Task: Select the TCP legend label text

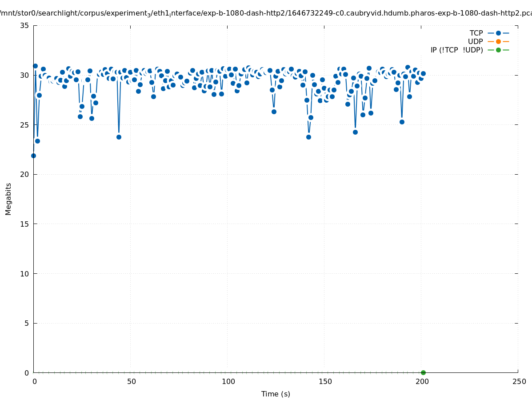Action: (x=476, y=33)
